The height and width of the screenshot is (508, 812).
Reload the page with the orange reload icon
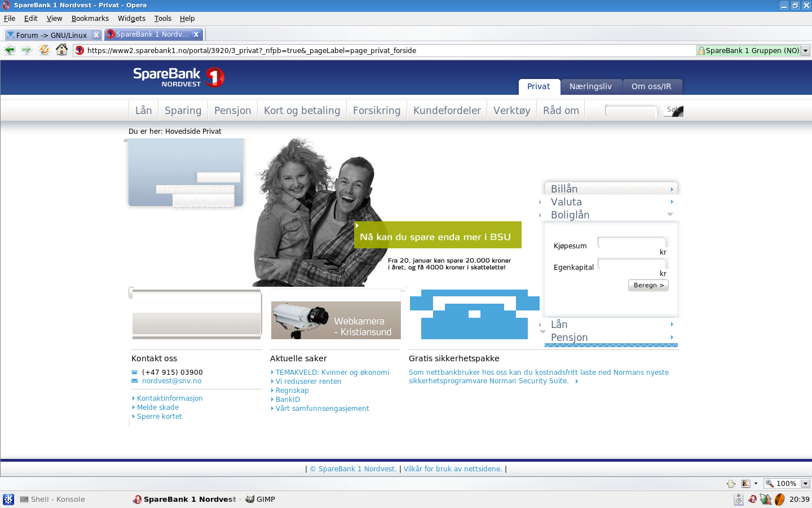point(44,50)
